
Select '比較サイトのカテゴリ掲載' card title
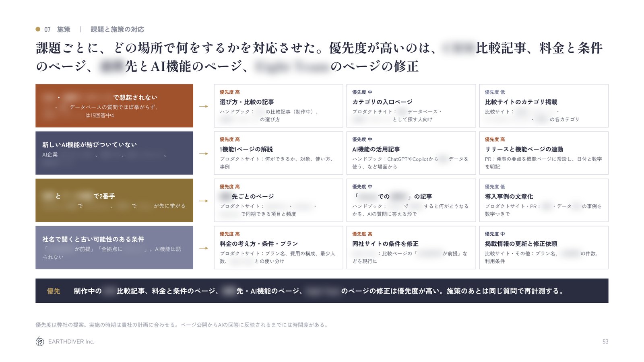[x=521, y=102]
